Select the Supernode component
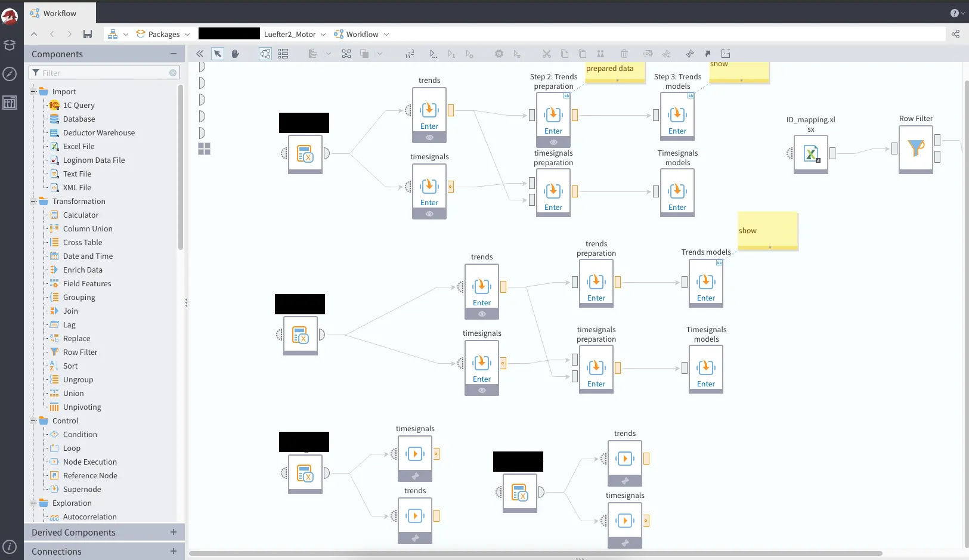This screenshot has height=560, width=969. click(x=82, y=489)
